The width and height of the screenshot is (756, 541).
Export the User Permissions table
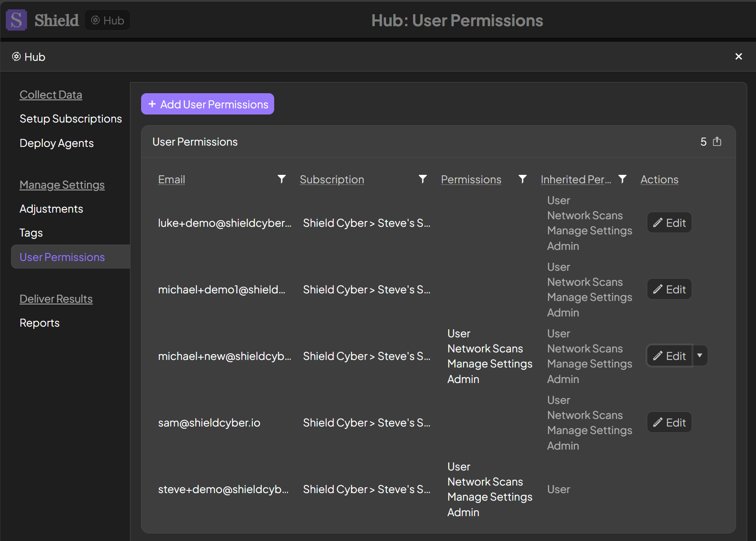(x=717, y=142)
